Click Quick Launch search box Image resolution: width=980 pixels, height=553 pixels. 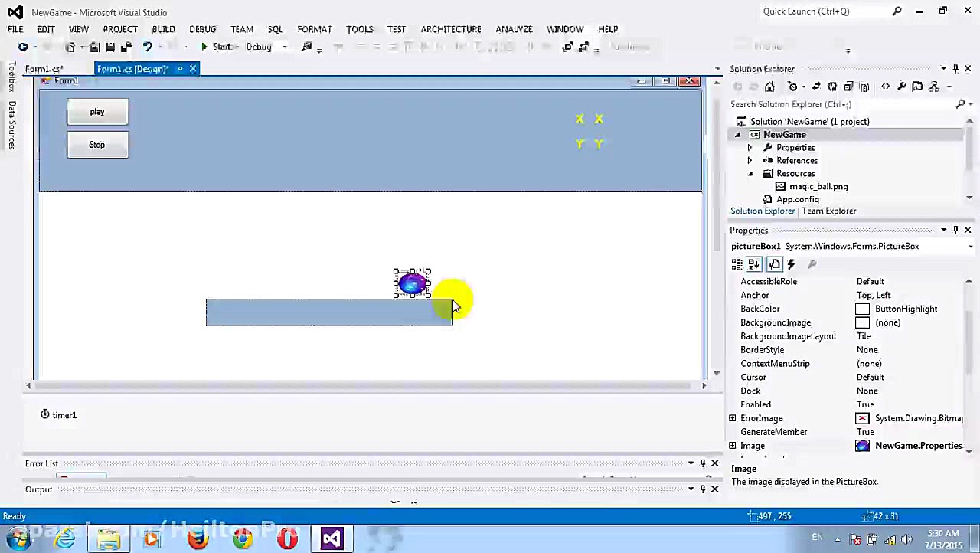[x=825, y=11]
